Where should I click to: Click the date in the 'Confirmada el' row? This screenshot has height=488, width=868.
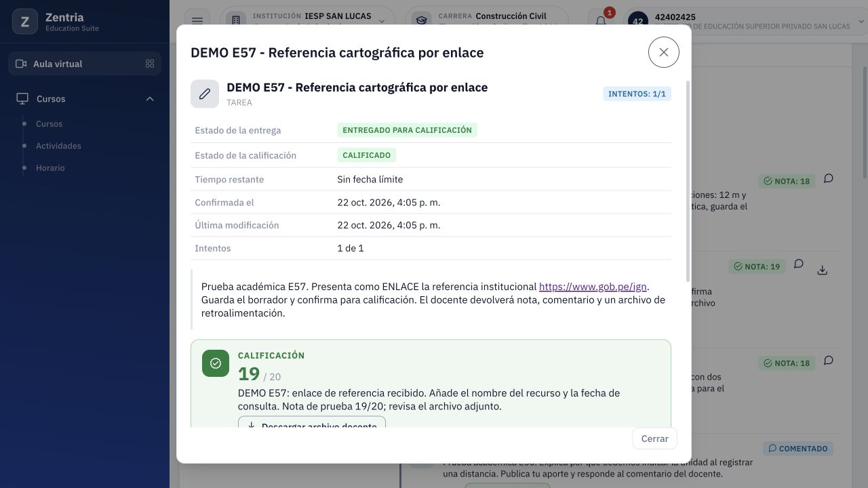(x=389, y=203)
